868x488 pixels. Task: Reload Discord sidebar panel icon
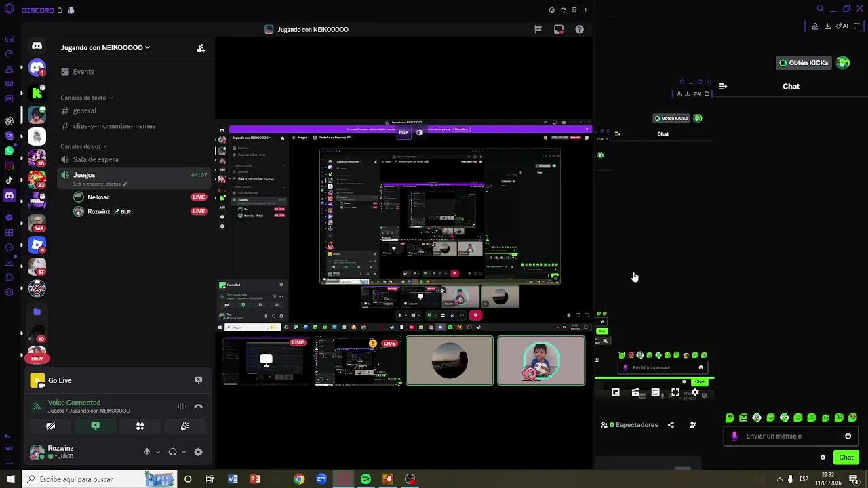[x=563, y=10]
